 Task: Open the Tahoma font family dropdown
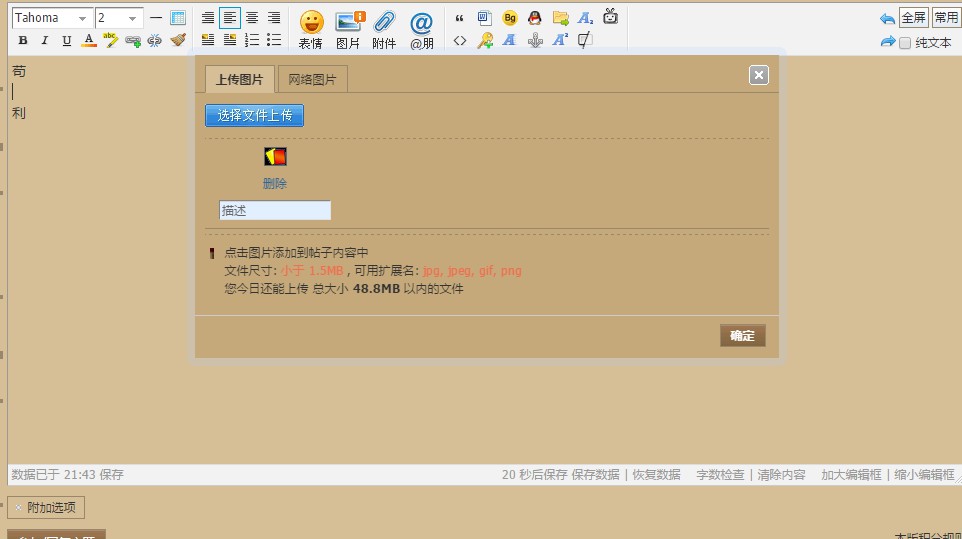51,18
